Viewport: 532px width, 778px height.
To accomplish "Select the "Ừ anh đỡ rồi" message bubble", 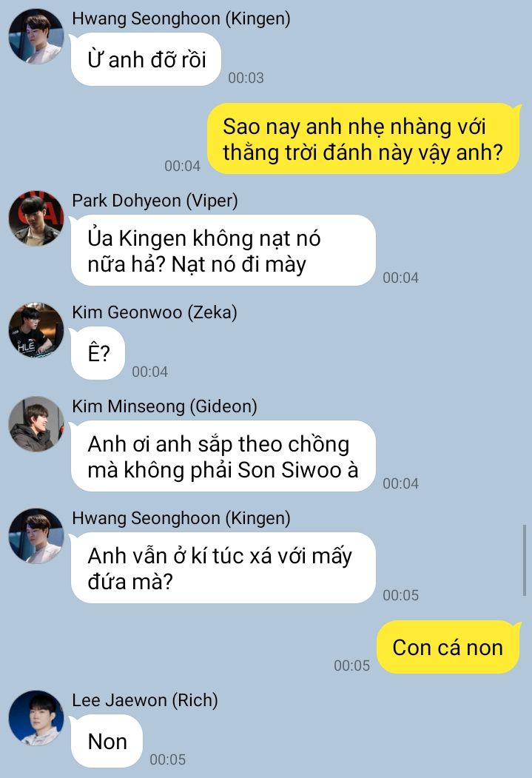I will tap(147, 59).
